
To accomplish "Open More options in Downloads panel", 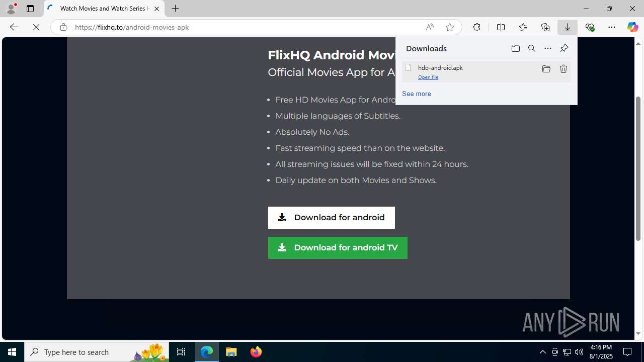I will pos(548,48).
